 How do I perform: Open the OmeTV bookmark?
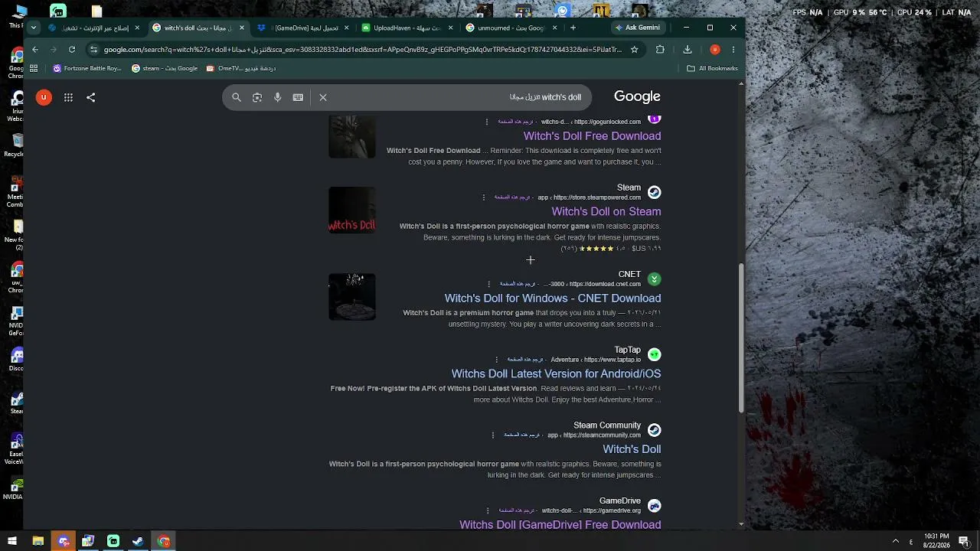pyautogui.click(x=241, y=68)
